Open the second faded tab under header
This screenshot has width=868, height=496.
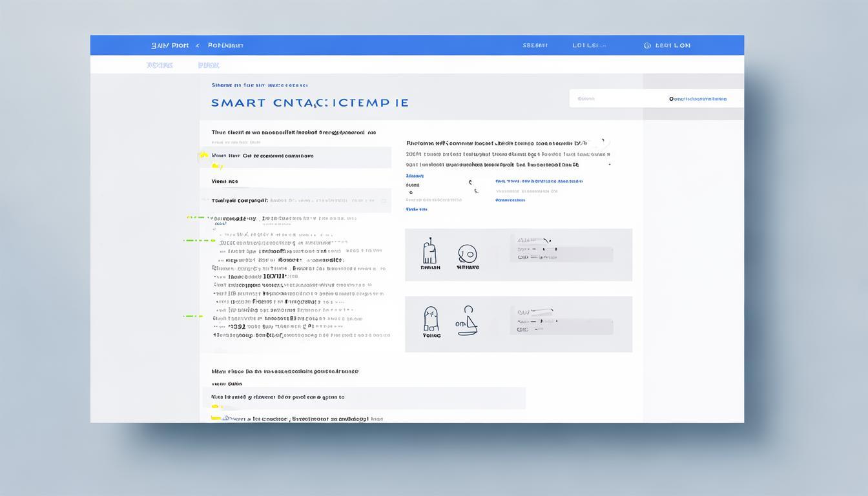coord(209,65)
